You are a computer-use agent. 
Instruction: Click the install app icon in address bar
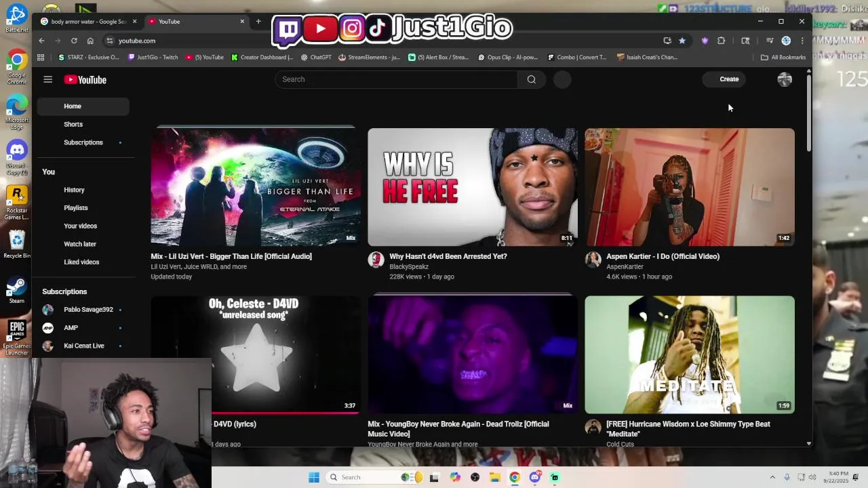click(667, 41)
